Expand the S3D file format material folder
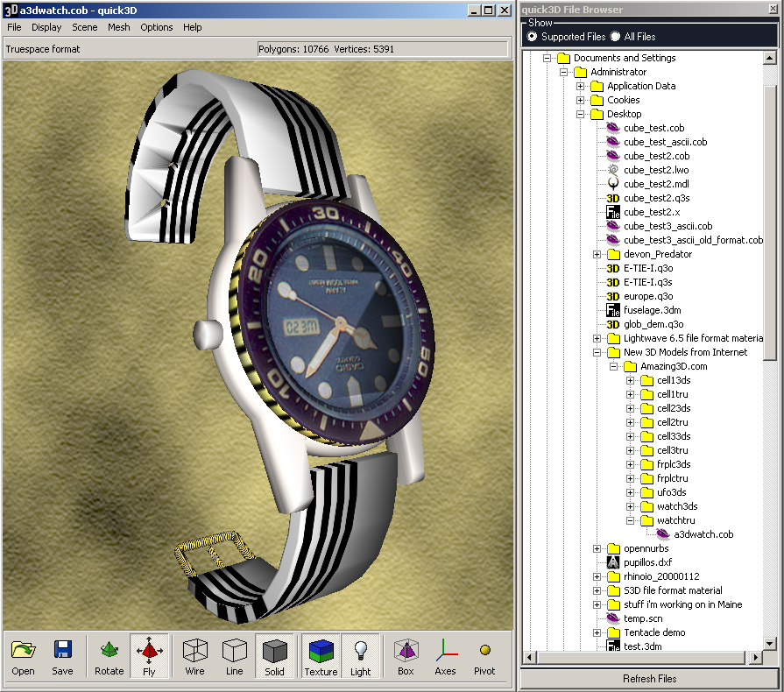Viewport: 784px width, 692px height. [597, 590]
